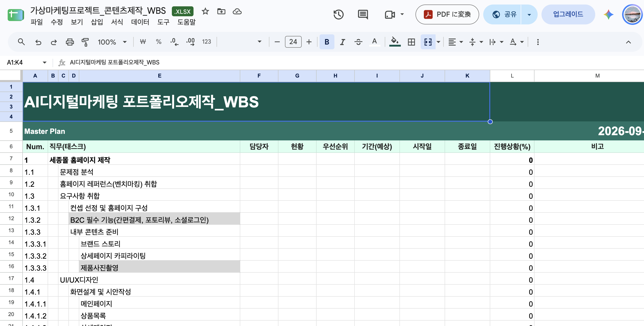Click the font size field
Image resolution: width=644 pixels, height=326 pixels.
point(293,42)
